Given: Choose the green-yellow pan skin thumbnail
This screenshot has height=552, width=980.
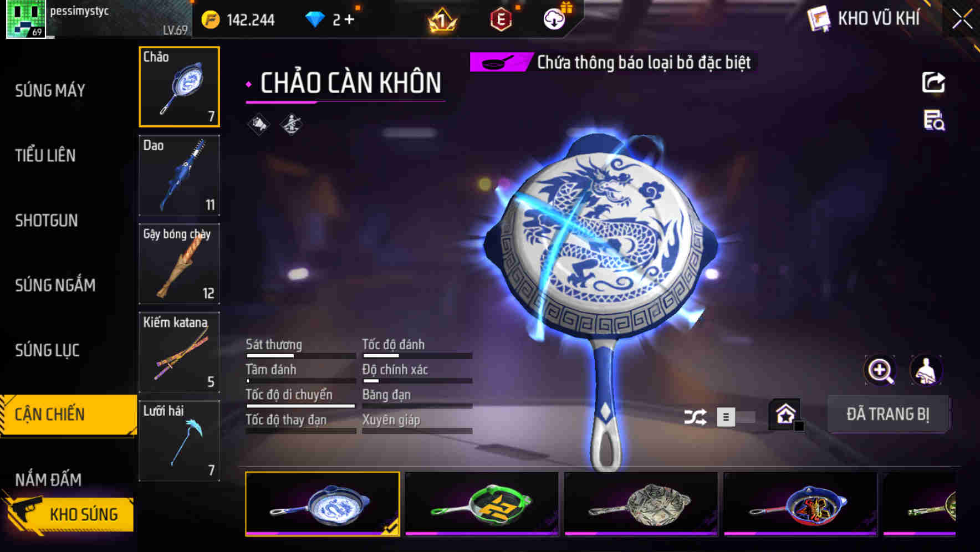Looking at the screenshot, I should [x=482, y=504].
